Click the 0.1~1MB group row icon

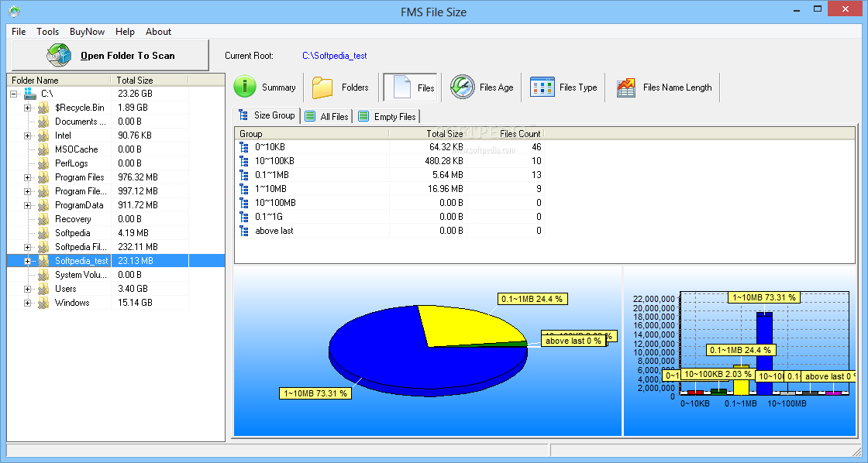click(x=244, y=175)
